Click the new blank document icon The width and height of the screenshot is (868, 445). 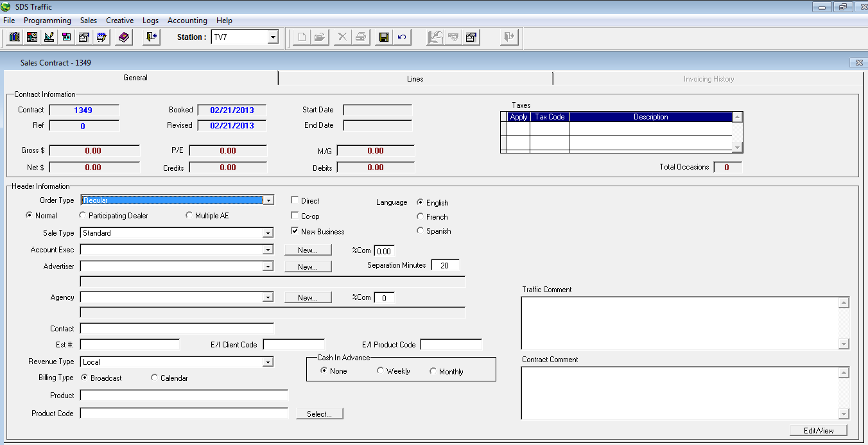(300, 37)
